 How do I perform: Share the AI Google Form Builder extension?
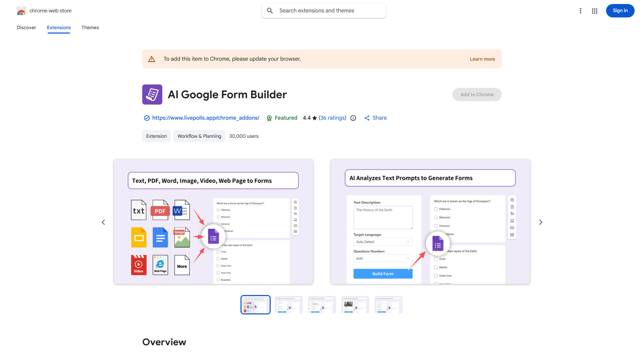pyautogui.click(x=375, y=118)
